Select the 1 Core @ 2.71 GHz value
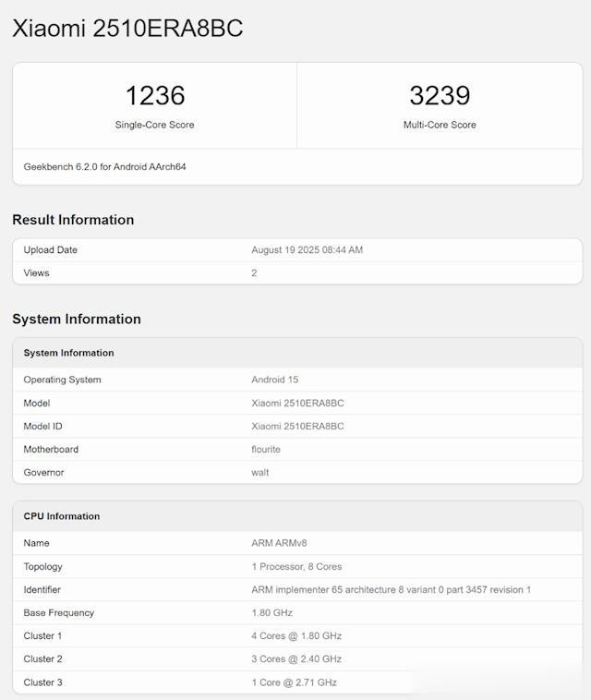 (x=294, y=683)
